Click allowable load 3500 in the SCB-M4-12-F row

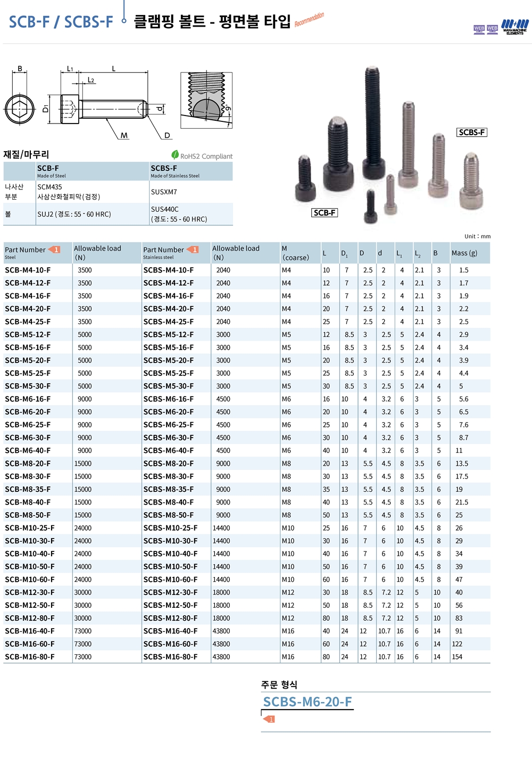(85, 283)
